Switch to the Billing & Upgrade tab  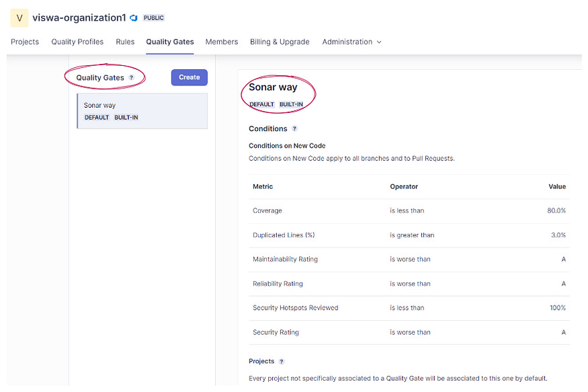click(x=280, y=42)
